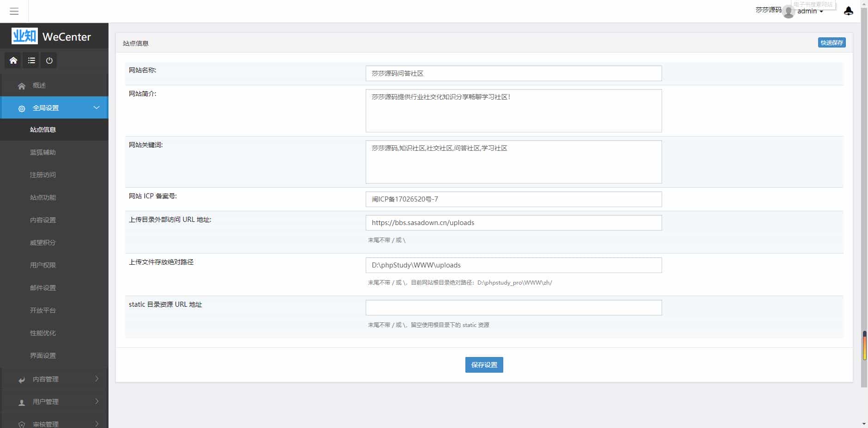Viewport: 868px width, 428px height.
Task: Focus the 上传文件存放绝对路径 input
Action: [x=513, y=265]
